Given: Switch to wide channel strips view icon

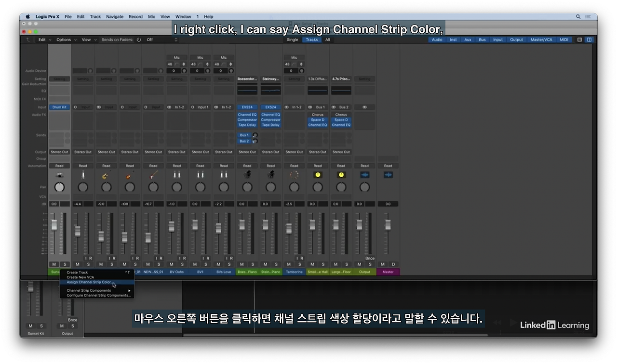Looking at the screenshot, I should pyautogui.click(x=589, y=39).
